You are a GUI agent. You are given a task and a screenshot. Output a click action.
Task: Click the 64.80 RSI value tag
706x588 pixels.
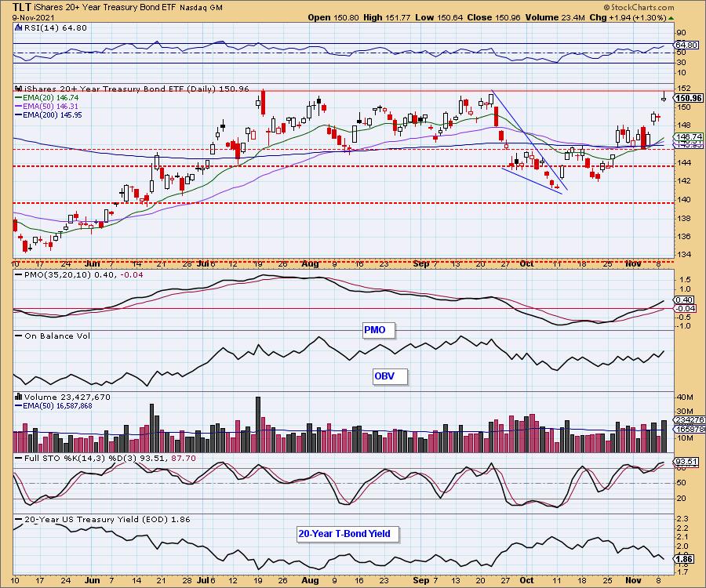coord(686,45)
